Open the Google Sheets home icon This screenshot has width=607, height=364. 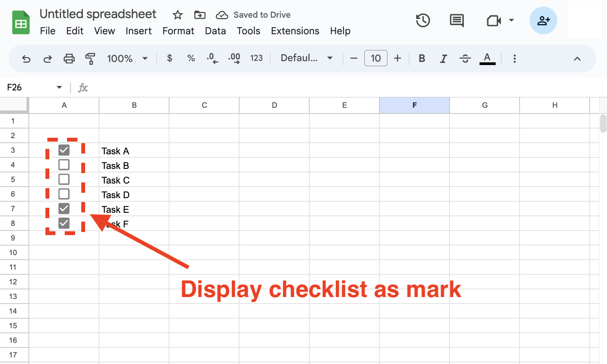(x=21, y=23)
